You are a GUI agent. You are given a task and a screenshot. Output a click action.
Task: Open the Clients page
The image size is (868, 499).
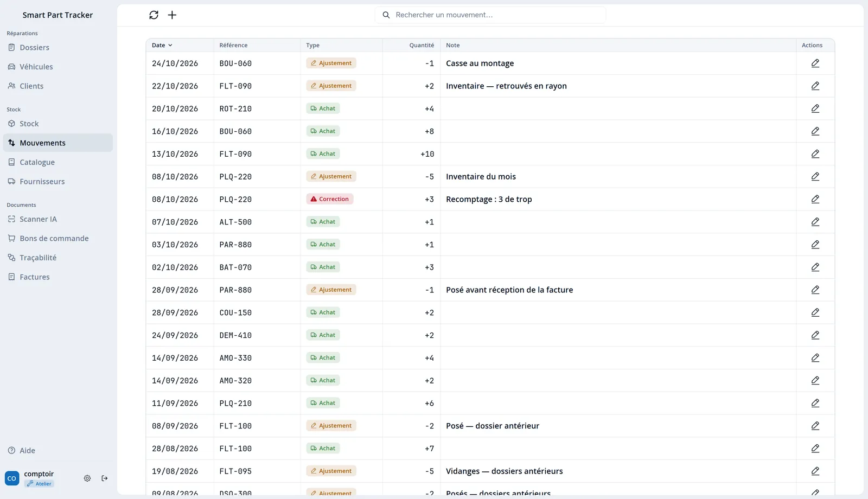pyautogui.click(x=58, y=86)
